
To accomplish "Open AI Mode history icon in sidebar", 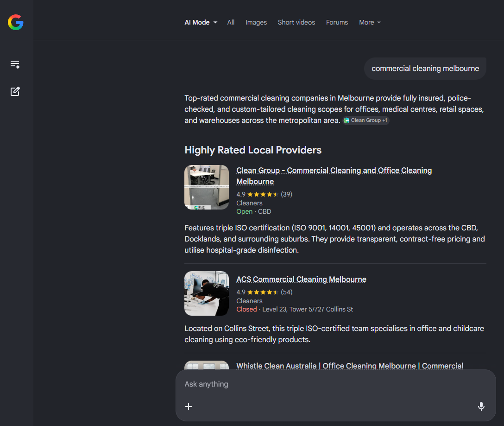I will point(15,65).
